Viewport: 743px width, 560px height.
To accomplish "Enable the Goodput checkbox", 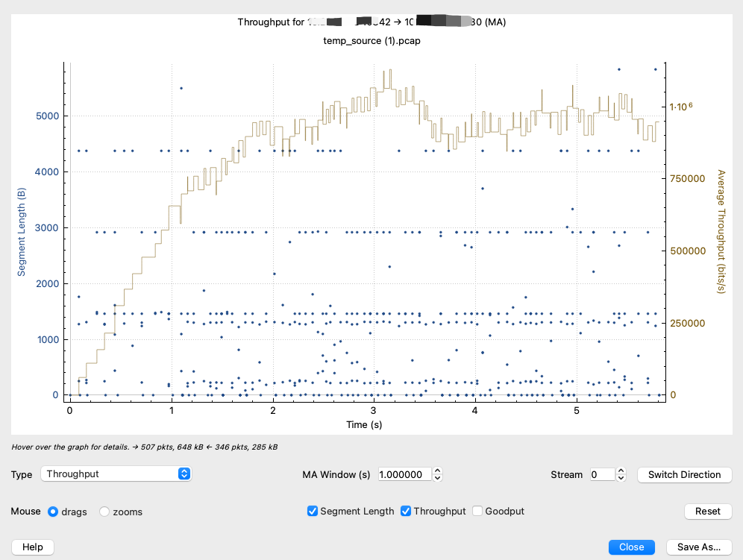I will click(x=477, y=511).
